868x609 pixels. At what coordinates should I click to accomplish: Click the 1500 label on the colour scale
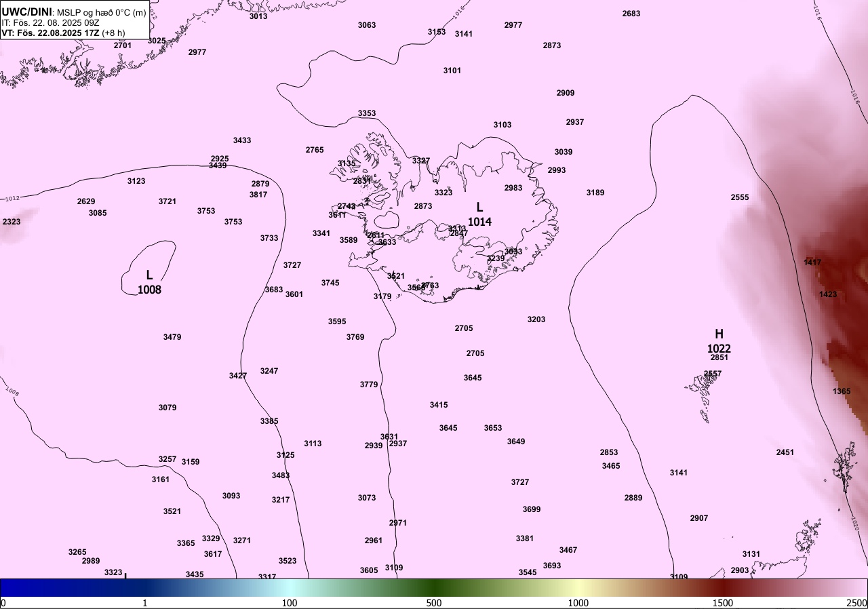(x=722, y=603)
